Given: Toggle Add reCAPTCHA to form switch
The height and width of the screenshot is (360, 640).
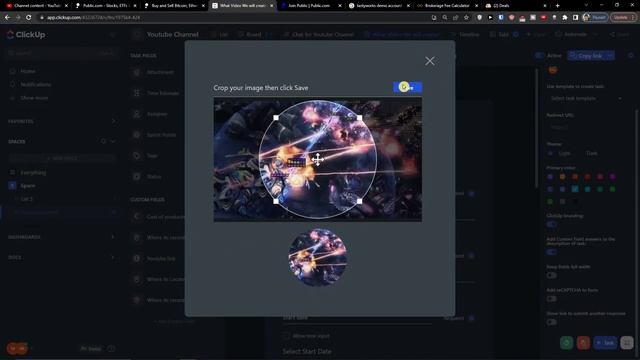Looking at the screenshot, I should point(552,299).
